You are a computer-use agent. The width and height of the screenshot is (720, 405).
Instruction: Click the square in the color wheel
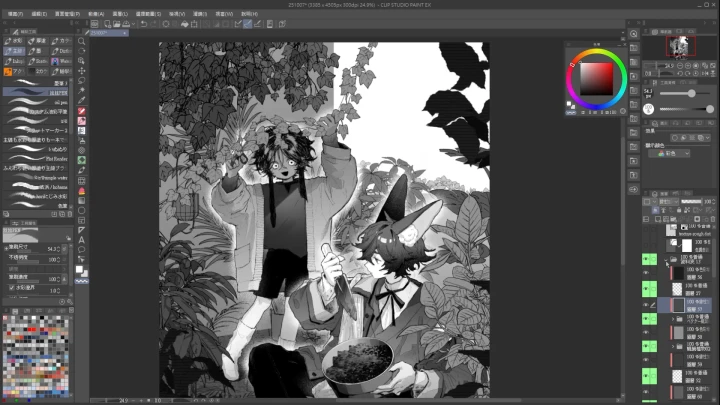click(x=596, y=77)
